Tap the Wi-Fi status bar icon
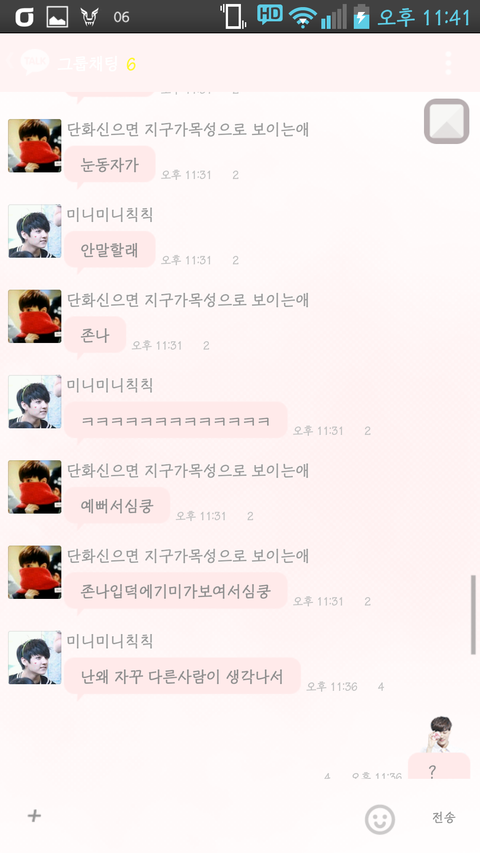The height and width of the screenshot is (853, 480). coord(303,17)
